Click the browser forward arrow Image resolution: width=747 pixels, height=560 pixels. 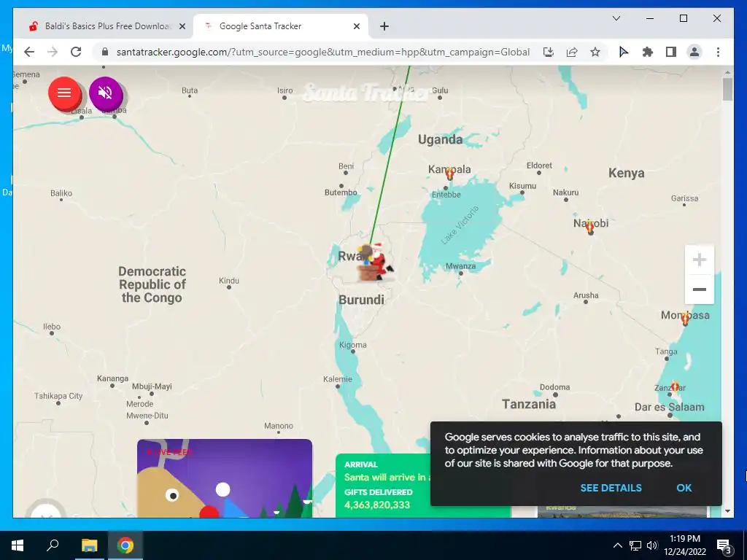(x=53, y=52)
